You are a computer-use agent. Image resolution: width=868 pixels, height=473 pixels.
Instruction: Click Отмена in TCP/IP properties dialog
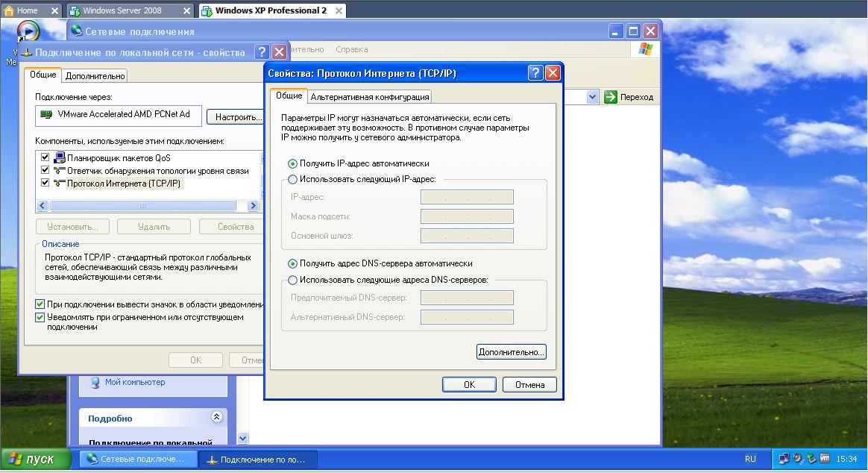[x=529, y=385]
